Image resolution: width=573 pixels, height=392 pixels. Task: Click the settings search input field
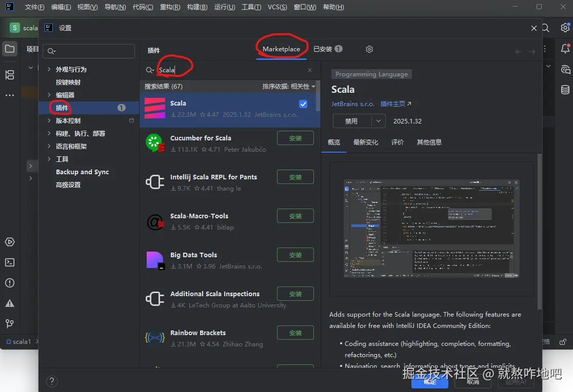(x=89, y=51)
